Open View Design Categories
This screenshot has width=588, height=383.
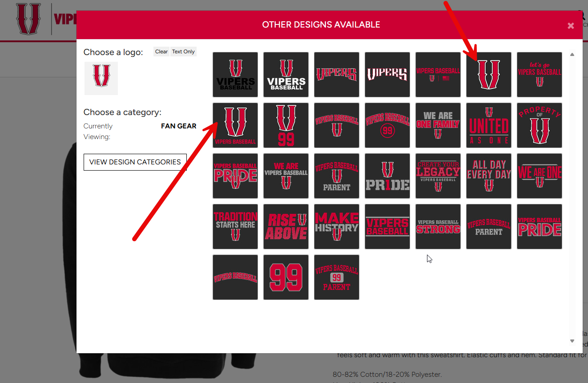tap(135, 162)
